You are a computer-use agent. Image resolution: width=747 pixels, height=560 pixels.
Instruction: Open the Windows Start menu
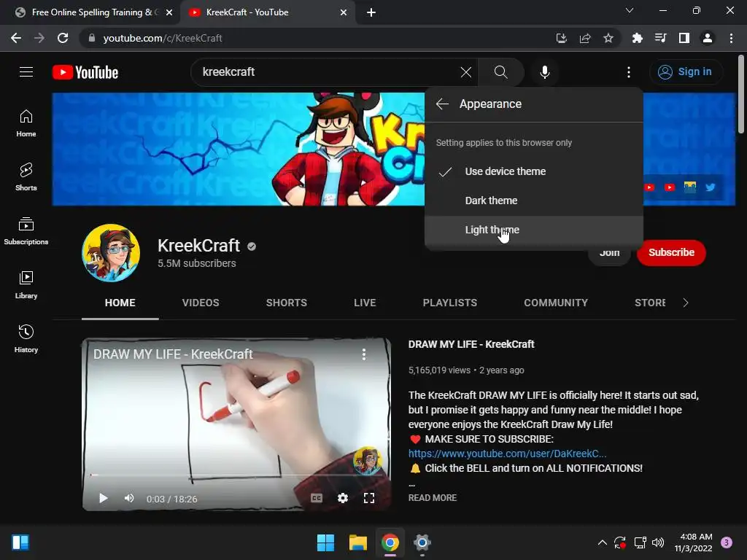(x=325, y=542)
